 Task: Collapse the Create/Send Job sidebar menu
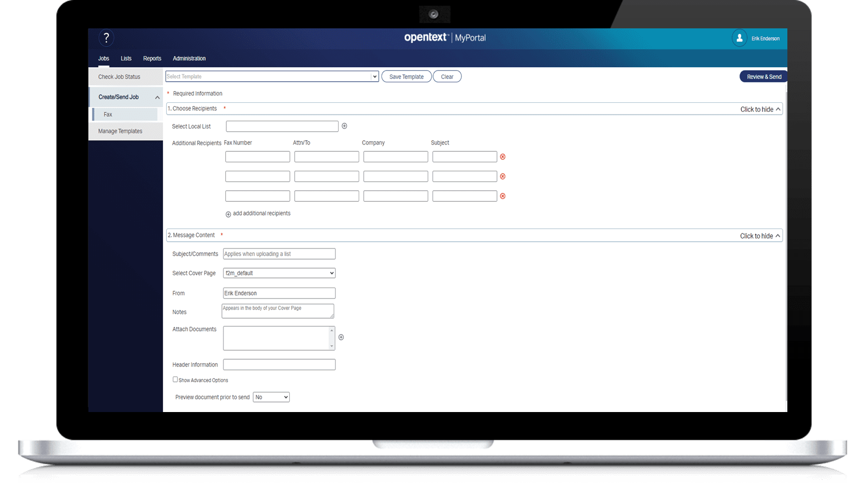click(x=157, y=97)
